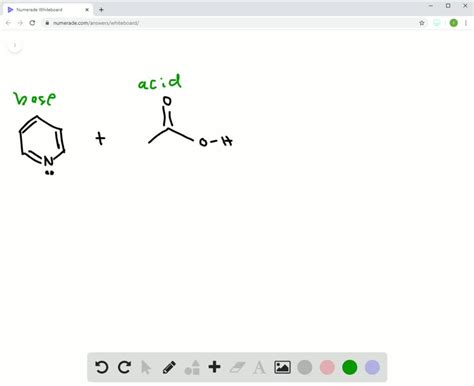The image size is (474, 386).
Task: Click the page number circle button
Action: pyautogui.click(x=15, y=46)
